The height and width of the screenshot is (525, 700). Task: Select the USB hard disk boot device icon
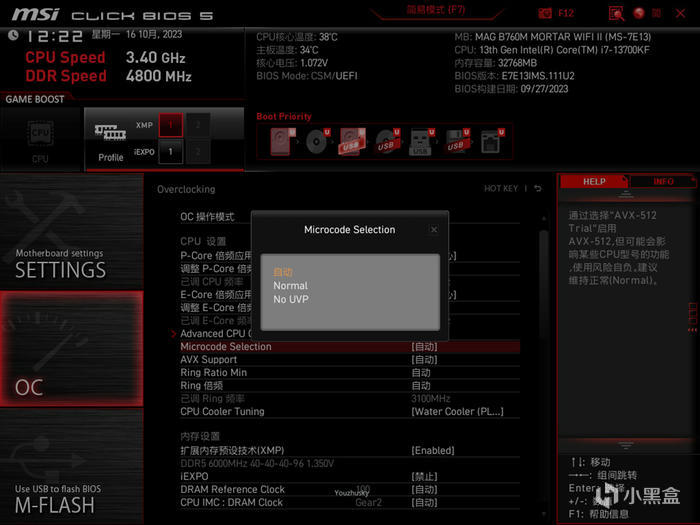(352, 142)
